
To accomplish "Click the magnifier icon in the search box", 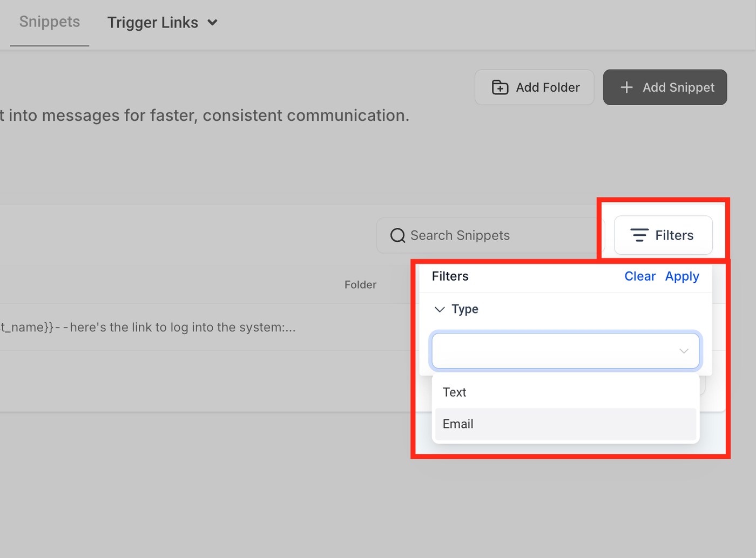I will [398, 235].
